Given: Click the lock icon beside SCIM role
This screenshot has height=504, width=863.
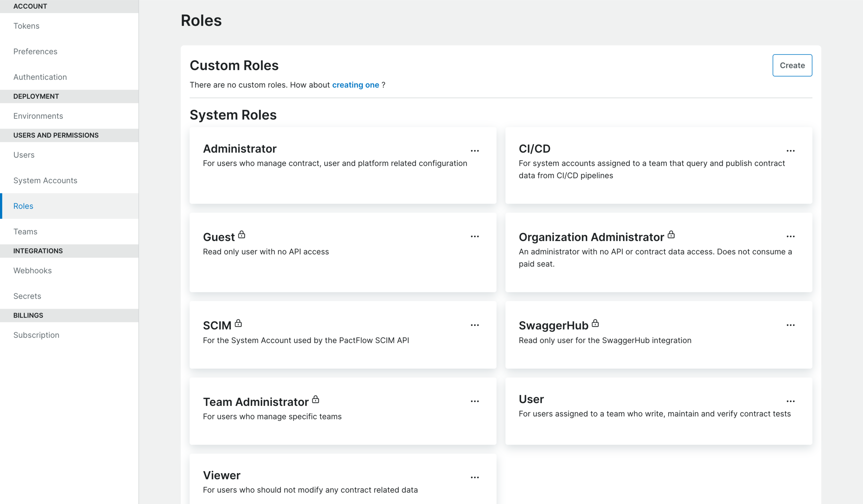Looking at the screenshot, I should (238, 323).
